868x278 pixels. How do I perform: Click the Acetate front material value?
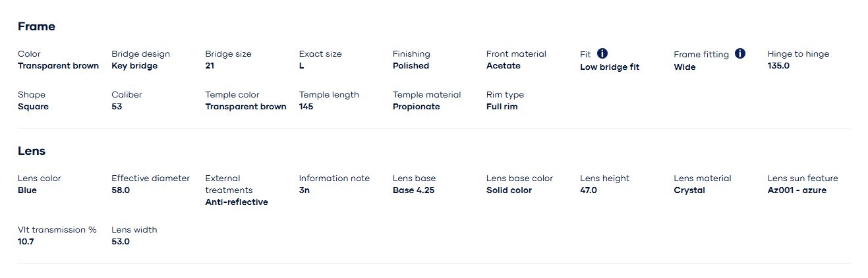tap(504, 66)
